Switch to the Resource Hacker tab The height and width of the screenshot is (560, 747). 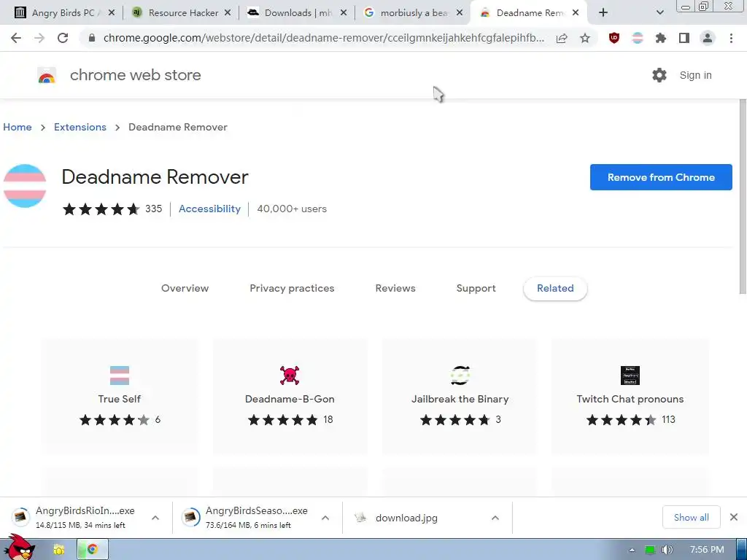click(181, 13)
